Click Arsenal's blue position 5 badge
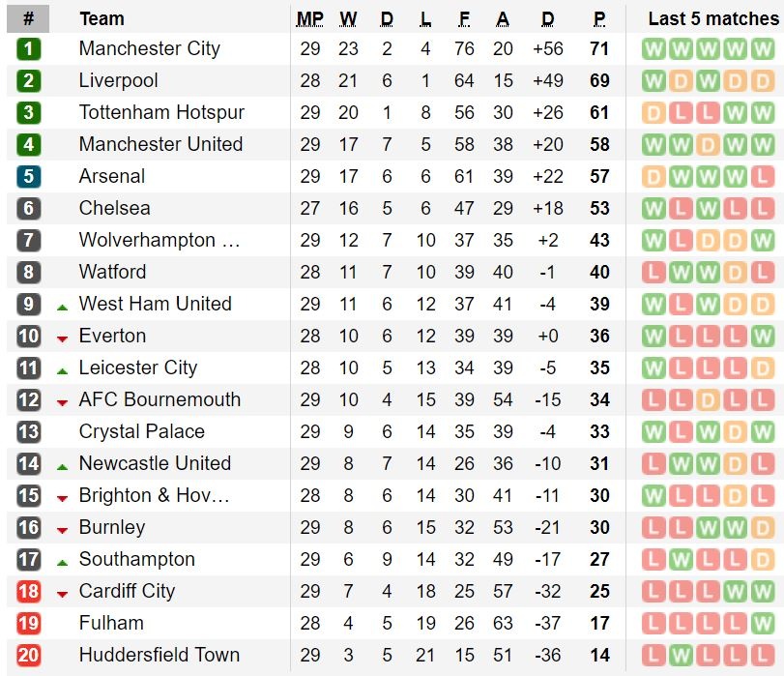 (x=28, y=177)
